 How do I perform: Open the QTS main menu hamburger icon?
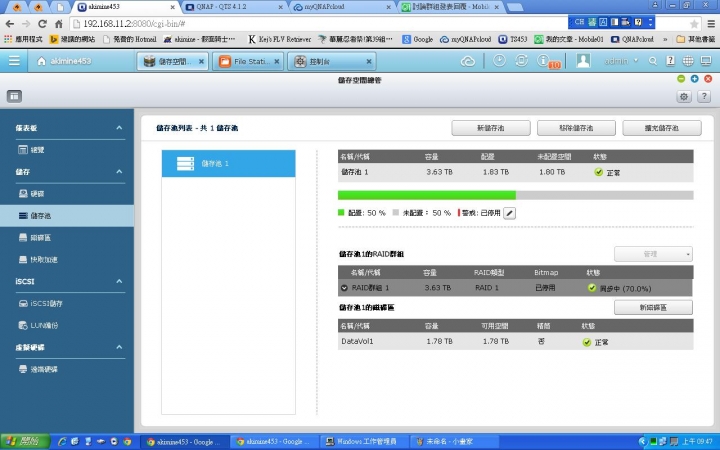[14, 61]
